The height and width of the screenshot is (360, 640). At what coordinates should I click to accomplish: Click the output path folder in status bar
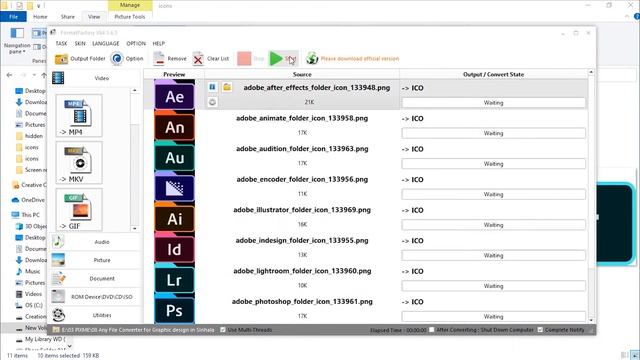[56, 330]
